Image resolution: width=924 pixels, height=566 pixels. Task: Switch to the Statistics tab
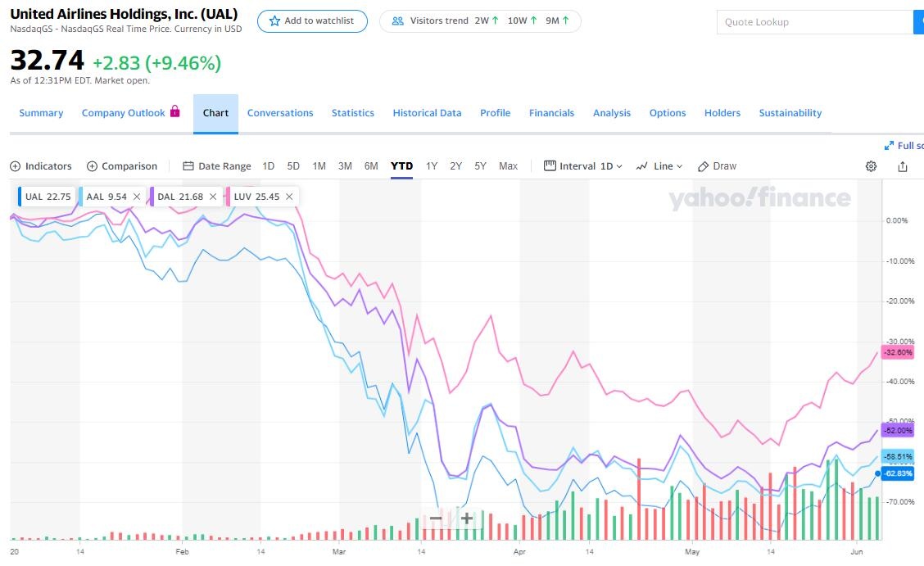353,113
